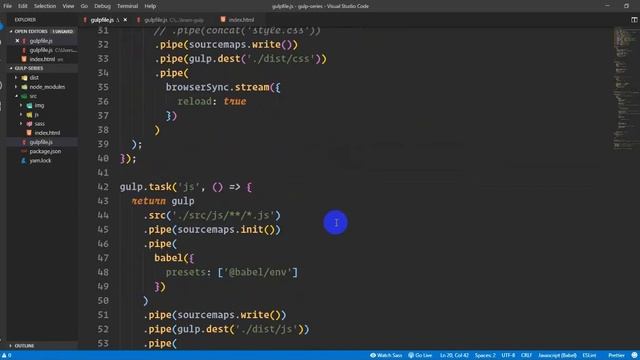Expand the Outline panel
Viewport: 640px width, 360px height.
point(41,346)
